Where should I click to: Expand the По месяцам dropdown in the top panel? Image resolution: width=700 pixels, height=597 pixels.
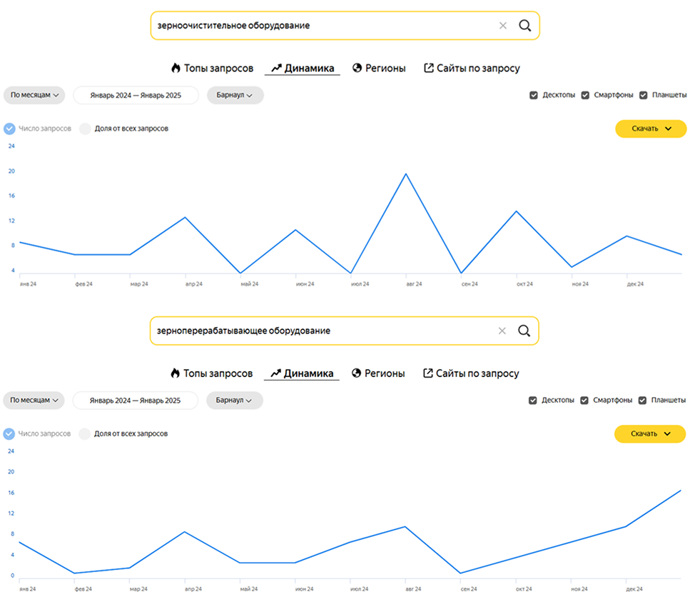point(34,95)
